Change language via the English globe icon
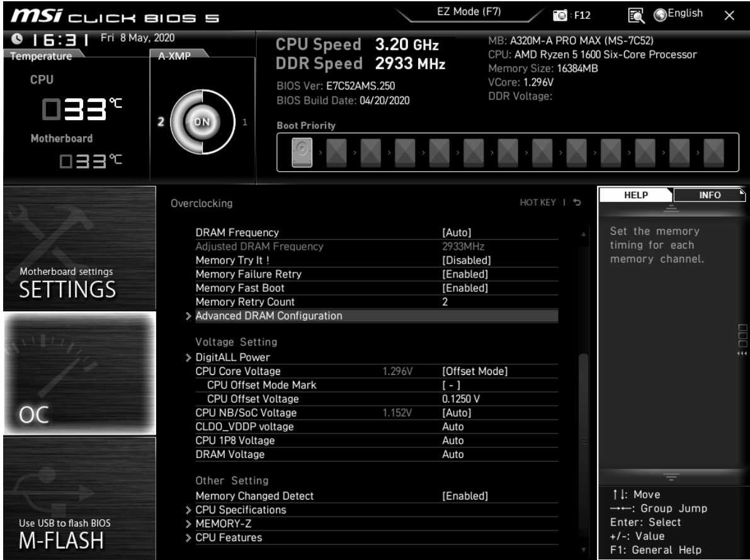 point(679,14)
